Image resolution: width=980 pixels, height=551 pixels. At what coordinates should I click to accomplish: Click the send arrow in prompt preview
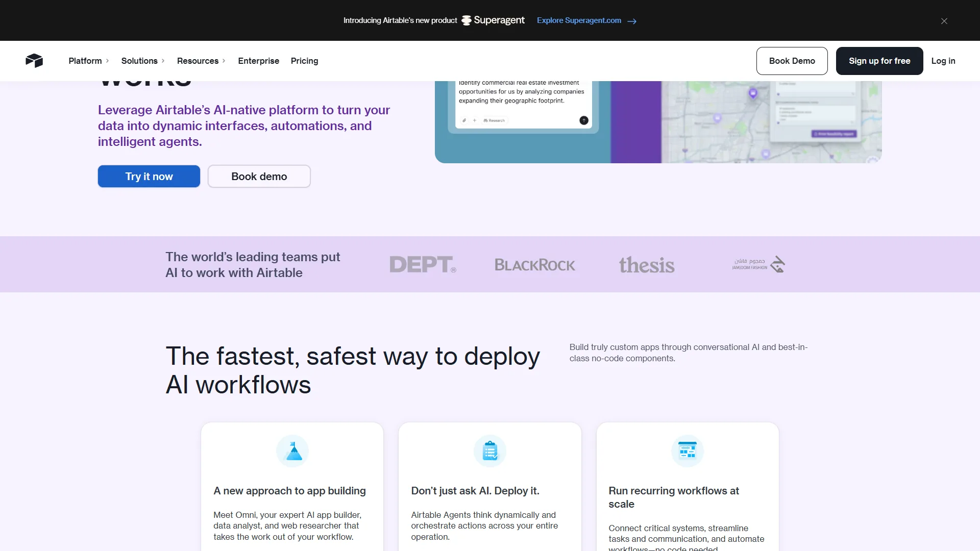[x=584, y=120]
